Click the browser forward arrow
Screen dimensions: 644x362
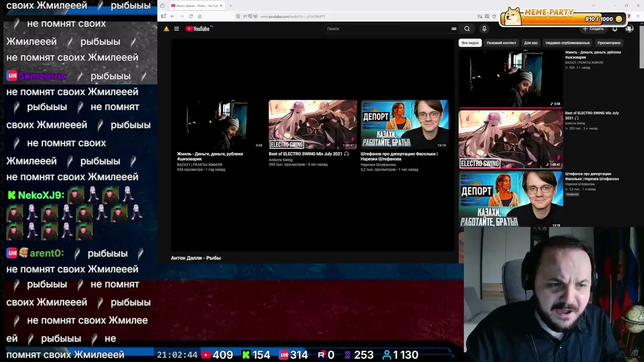pos(182,16)
